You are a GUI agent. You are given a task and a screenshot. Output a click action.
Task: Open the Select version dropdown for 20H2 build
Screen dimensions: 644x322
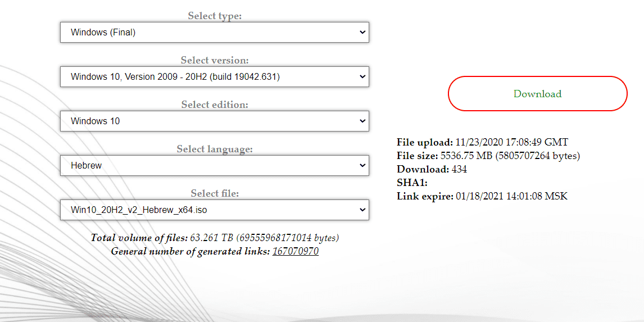[215, 76]
